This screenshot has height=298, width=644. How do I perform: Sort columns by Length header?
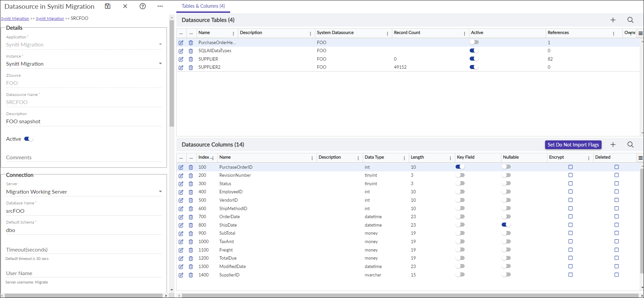417,157
